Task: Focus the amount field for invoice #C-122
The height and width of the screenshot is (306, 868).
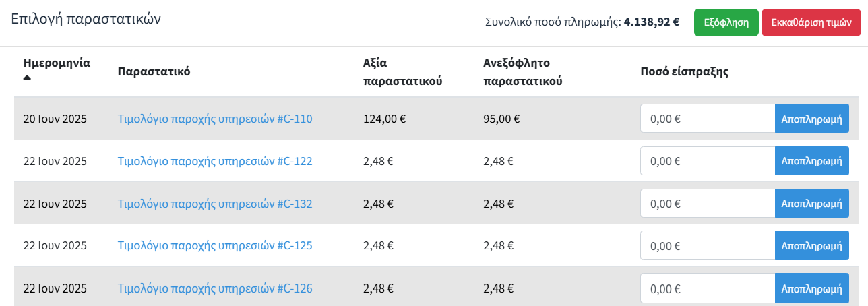Action: tap(707, 161)
